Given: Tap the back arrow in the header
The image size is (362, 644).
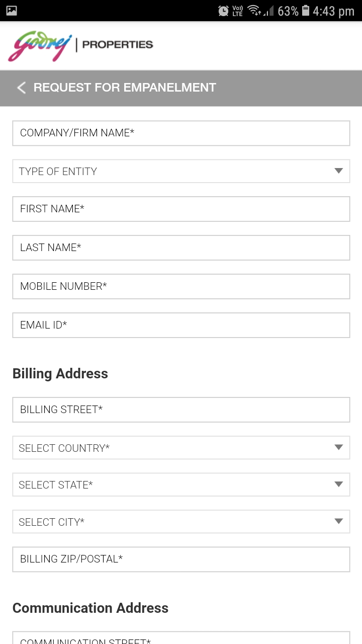Looking at the screenshot, I should [x=21, y=88].
